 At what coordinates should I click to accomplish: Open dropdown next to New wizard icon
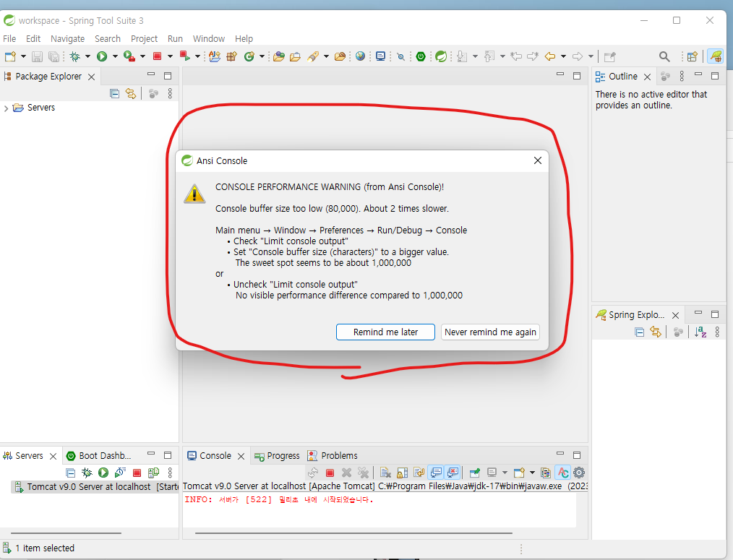23,56
